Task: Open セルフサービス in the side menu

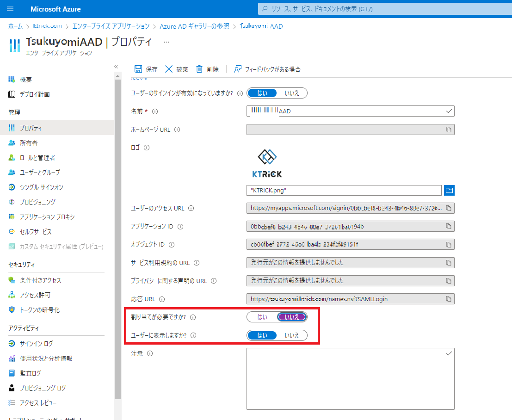Action: click(56, 232)
